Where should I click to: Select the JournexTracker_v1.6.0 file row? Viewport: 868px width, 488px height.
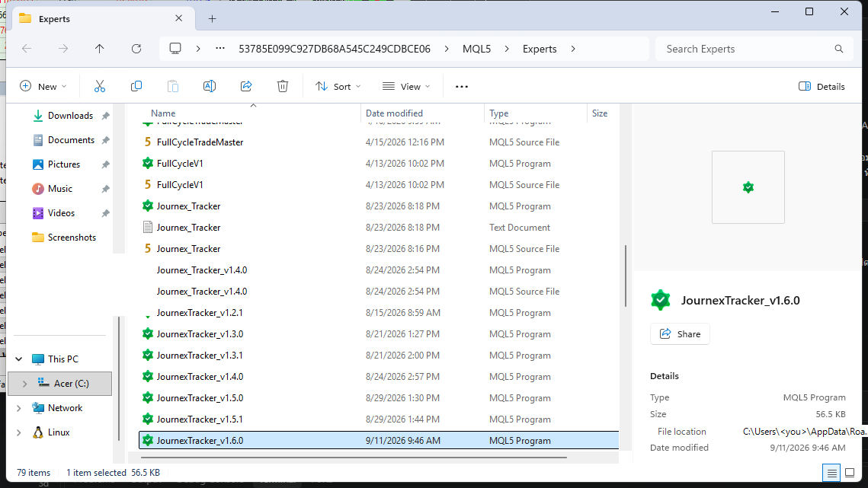point(379,440)
